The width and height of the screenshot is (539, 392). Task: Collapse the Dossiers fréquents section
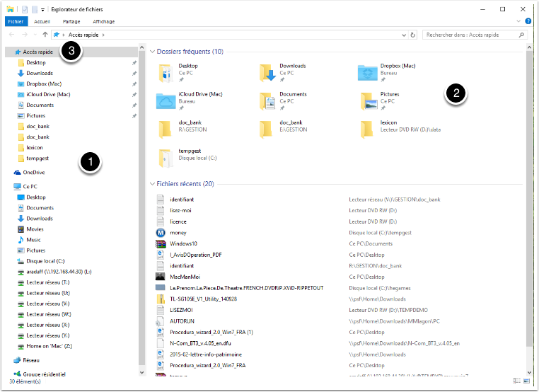(x=153, y=52)
